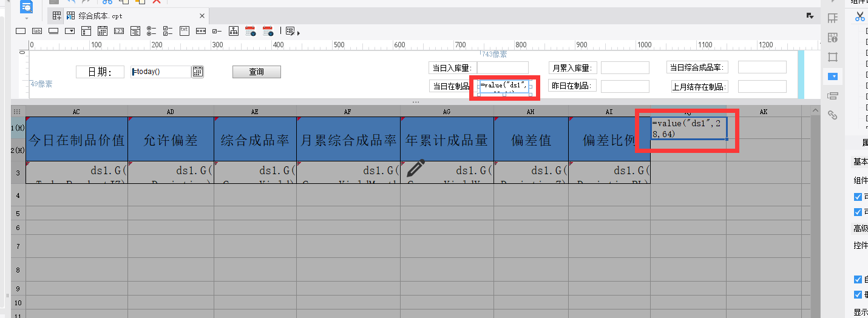Select the 月累入库量 input box

(x=625, y=67)
